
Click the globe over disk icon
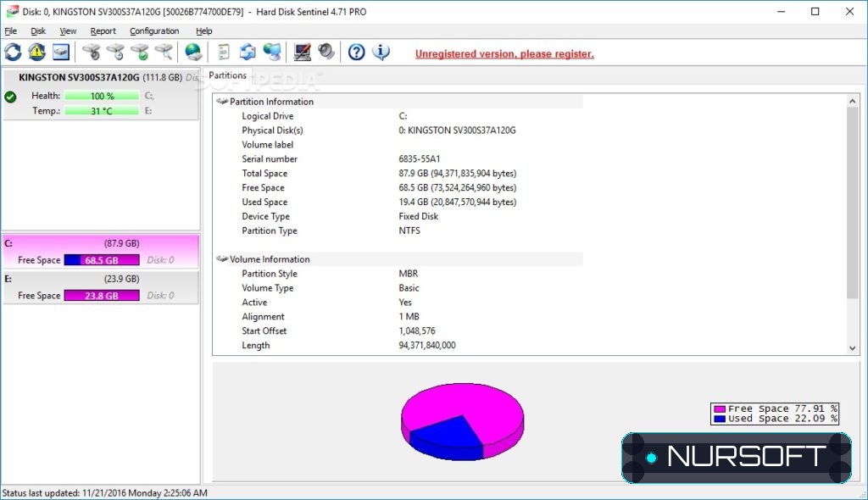(193, 53)
